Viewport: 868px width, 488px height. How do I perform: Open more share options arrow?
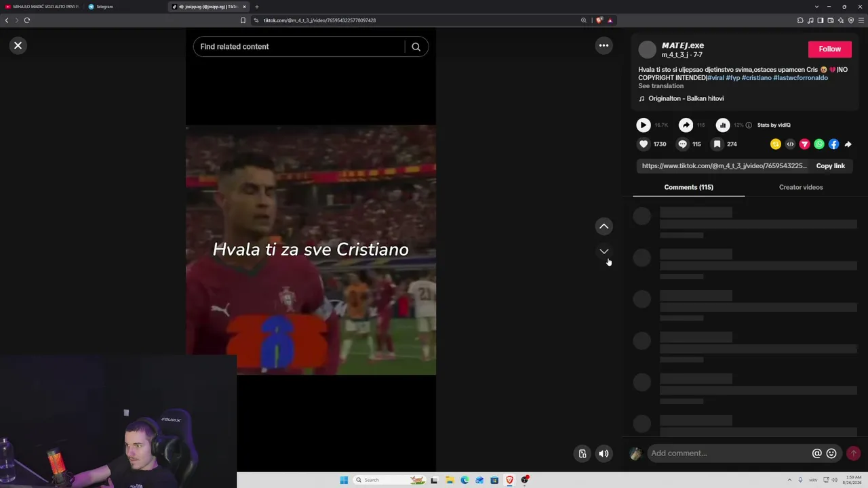pyautogui.click(x=848, y=144)
